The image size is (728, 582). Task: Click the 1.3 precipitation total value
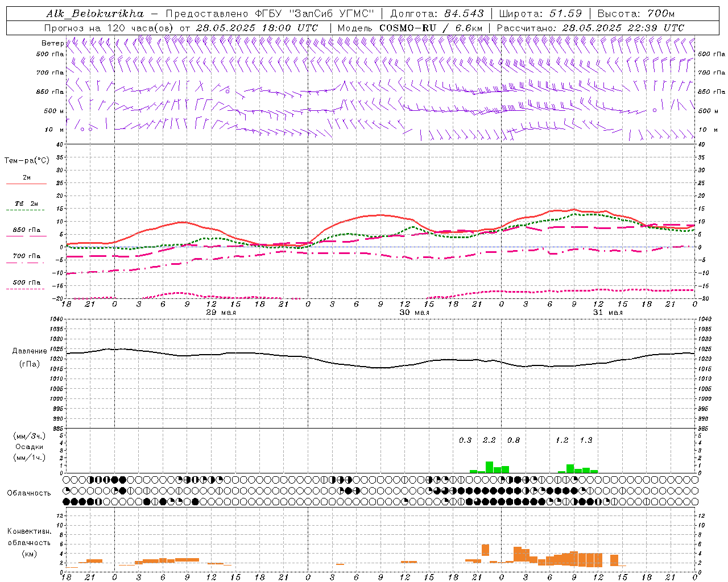coord(586,440)
